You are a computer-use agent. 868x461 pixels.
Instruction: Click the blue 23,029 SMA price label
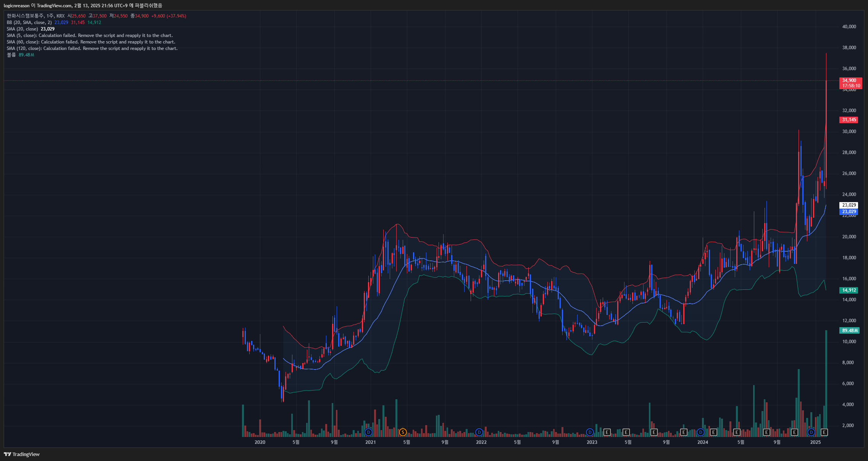tap(849, 212)
